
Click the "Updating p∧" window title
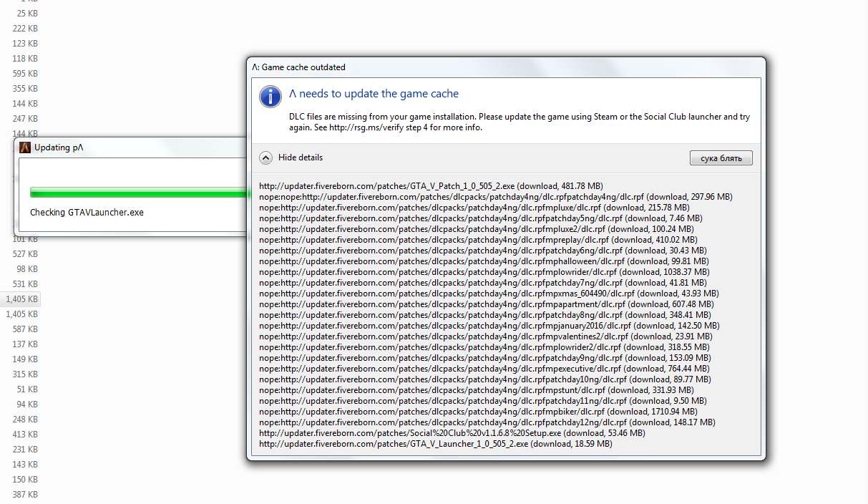[x=59, y=147]
